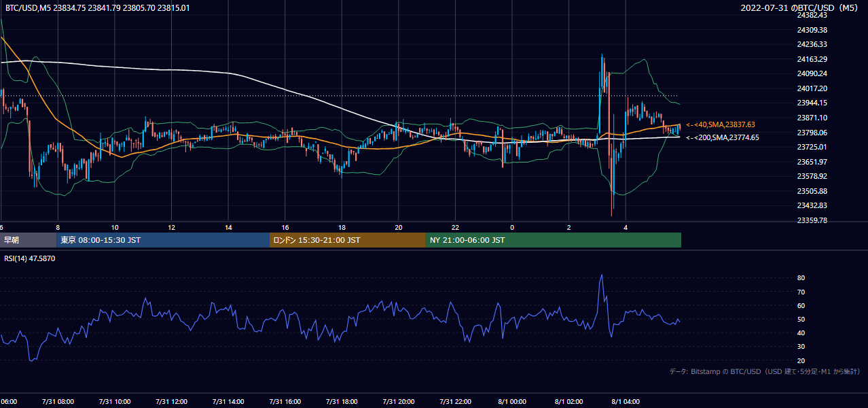Select the 早朝 session bar
868x408 pixels.
[29, 240]
